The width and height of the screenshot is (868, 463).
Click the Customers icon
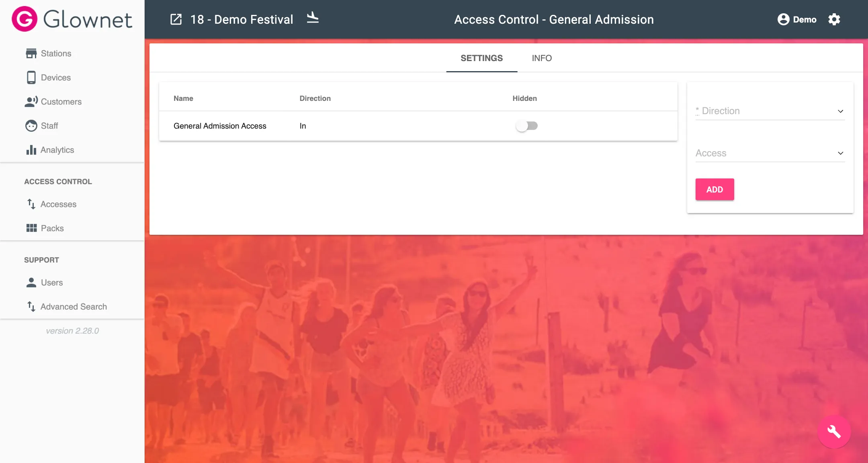coord(31,102)
